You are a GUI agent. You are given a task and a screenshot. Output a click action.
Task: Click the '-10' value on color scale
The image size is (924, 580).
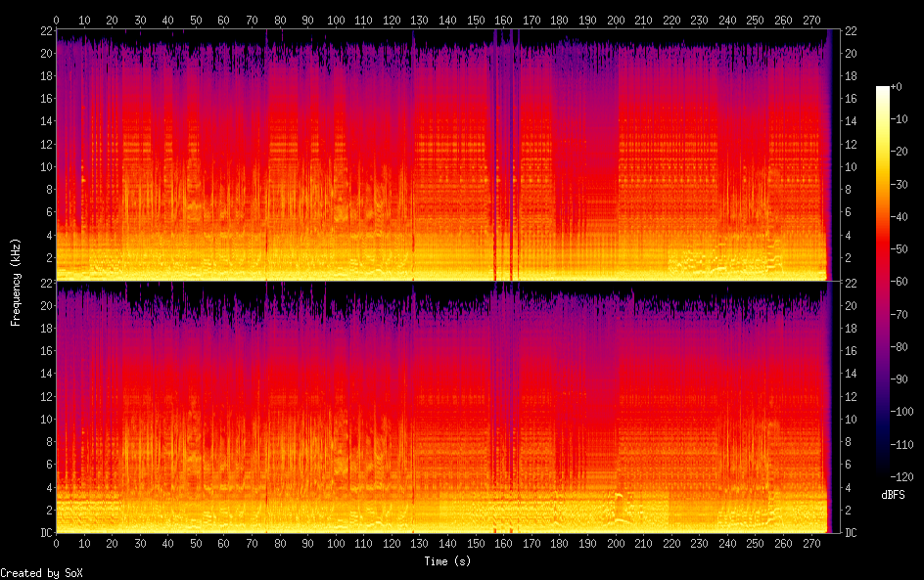[899, 119]
